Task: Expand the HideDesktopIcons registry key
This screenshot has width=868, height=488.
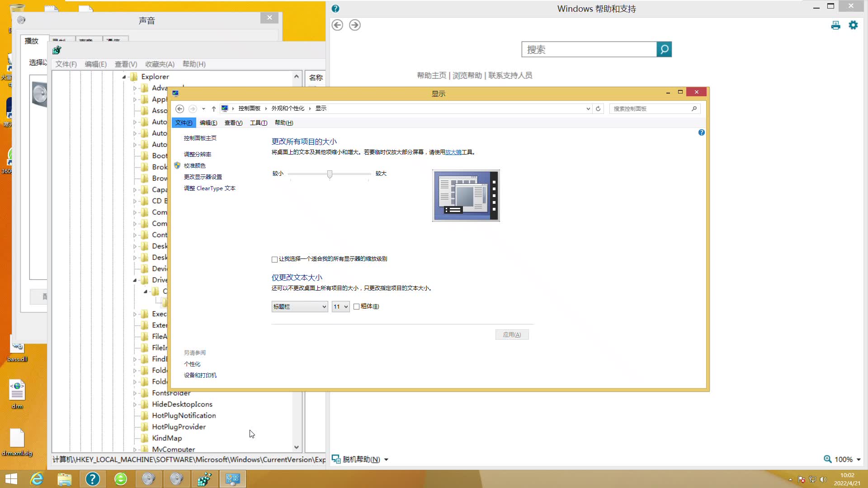Action: [x=135, y=404]
